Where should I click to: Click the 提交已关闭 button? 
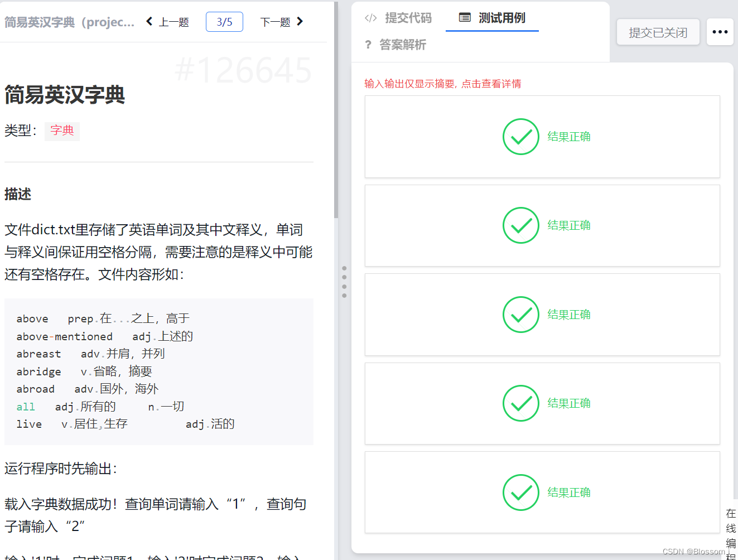pos(658,32)
